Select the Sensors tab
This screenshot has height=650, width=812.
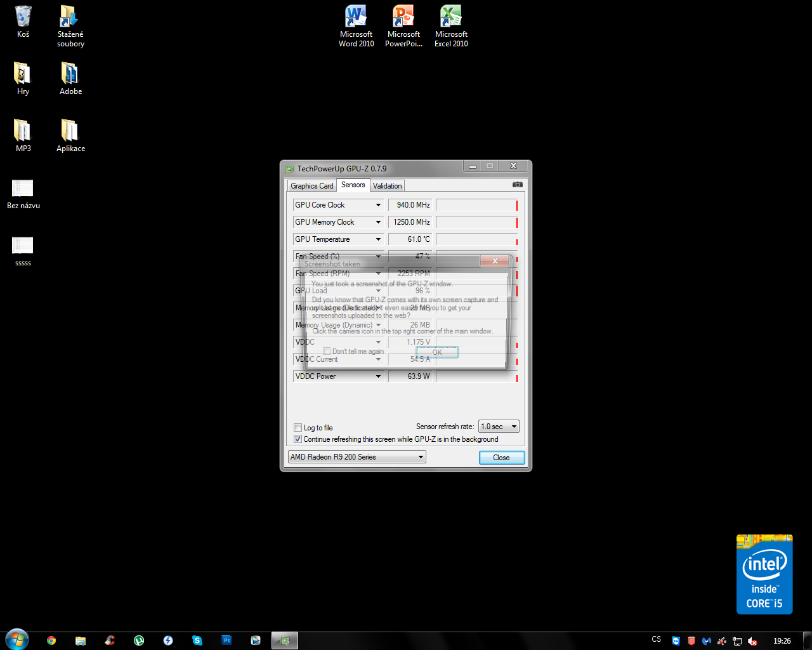point(353,185)
